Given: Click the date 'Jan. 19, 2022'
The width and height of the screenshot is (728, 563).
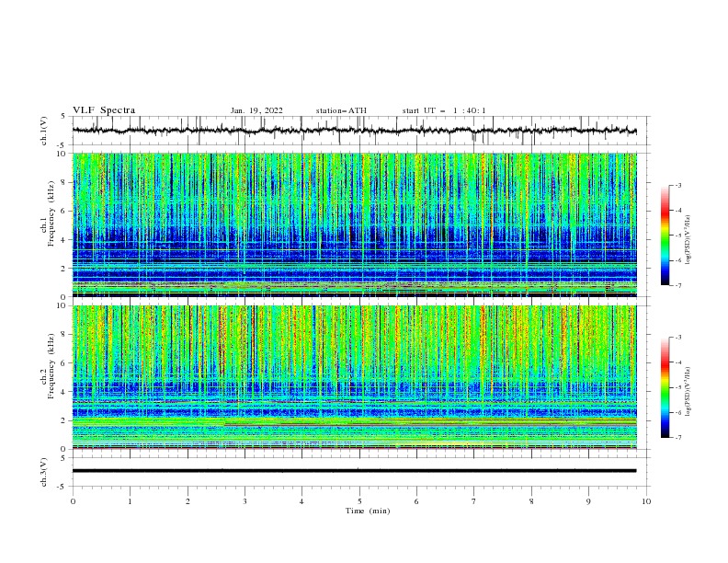Looking at the screenshot, I should click(x=256, y=110).
